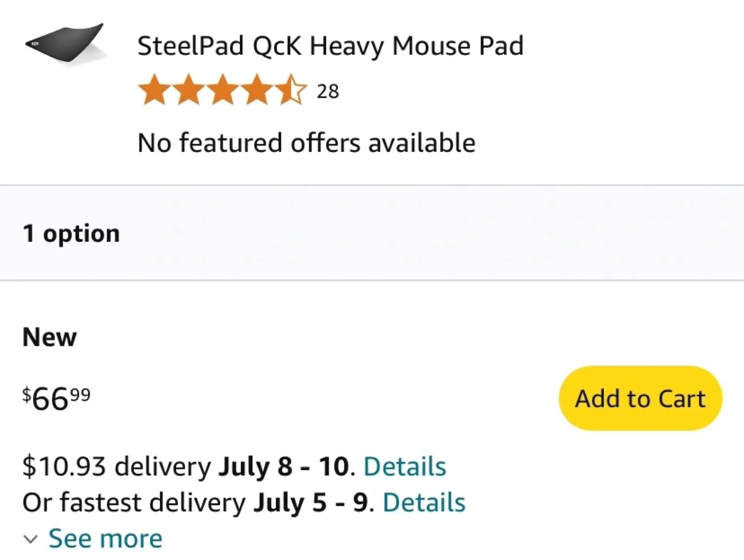Image resolution: width=744 pixels, height=560 pixels.
Task: Select the 1 option header row
Action: [71, 232]
